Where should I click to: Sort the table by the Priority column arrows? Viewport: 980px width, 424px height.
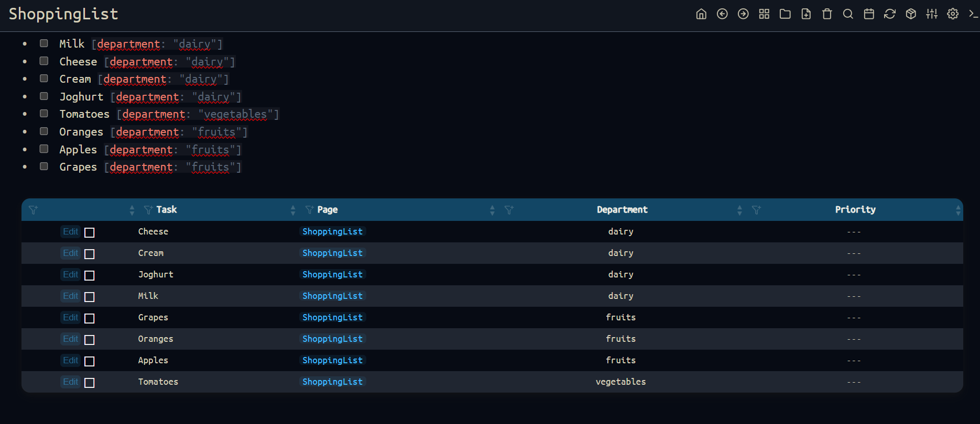958,210
